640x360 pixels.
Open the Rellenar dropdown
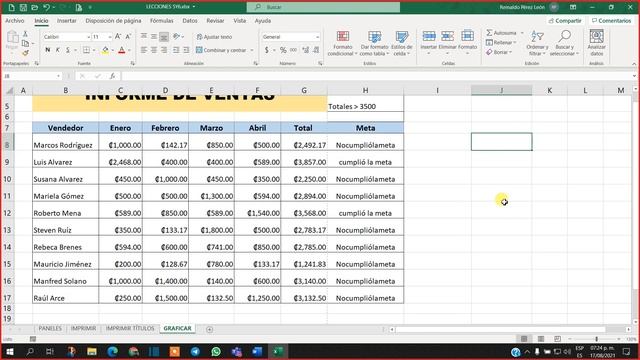coord(501,42)
